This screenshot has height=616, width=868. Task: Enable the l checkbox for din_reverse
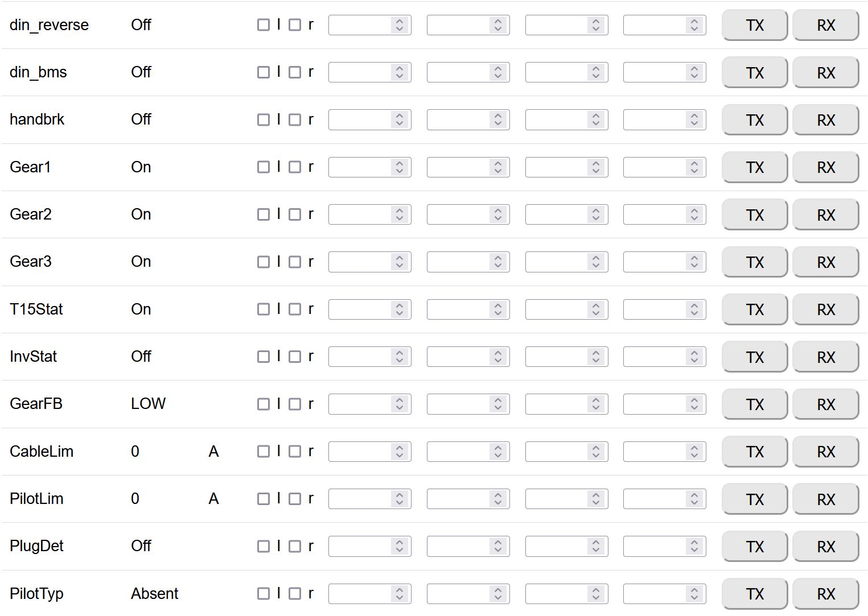coord(264,25)
